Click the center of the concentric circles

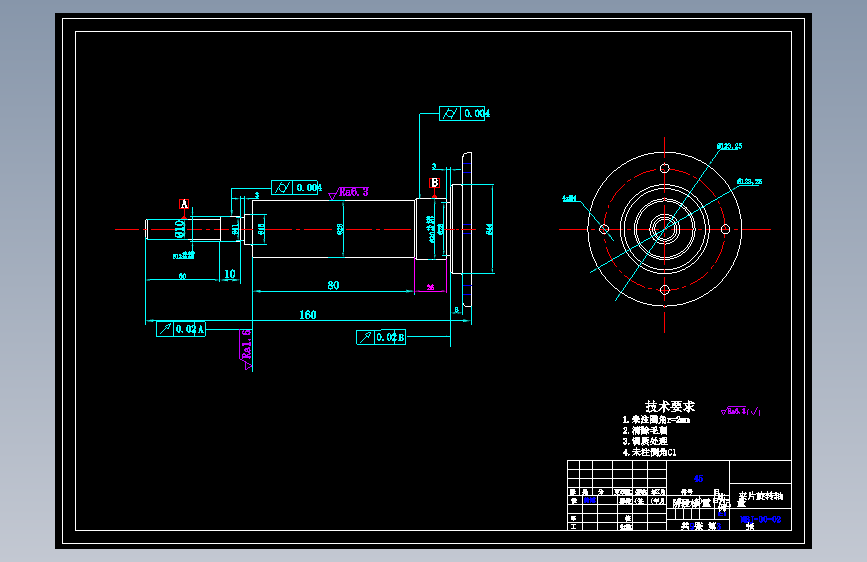(665, 229)
